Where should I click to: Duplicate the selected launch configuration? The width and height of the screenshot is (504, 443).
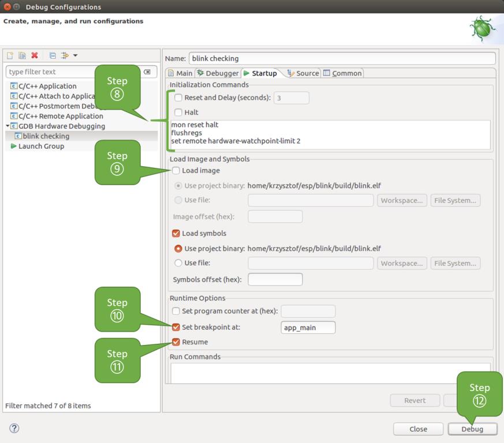coord(21,55)
